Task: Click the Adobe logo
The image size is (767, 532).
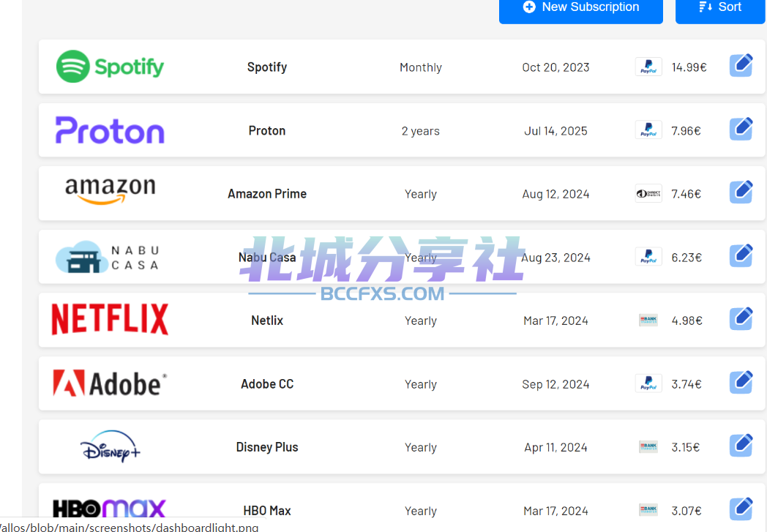Action: [x=110, y=383]
